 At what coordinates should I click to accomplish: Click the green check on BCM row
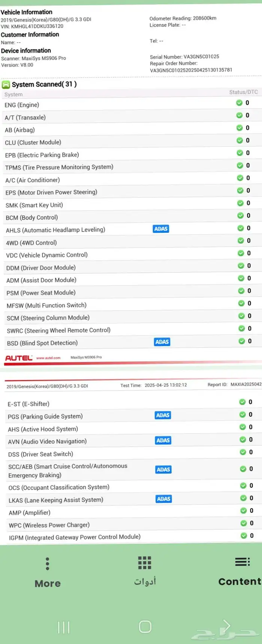point(241,215)
